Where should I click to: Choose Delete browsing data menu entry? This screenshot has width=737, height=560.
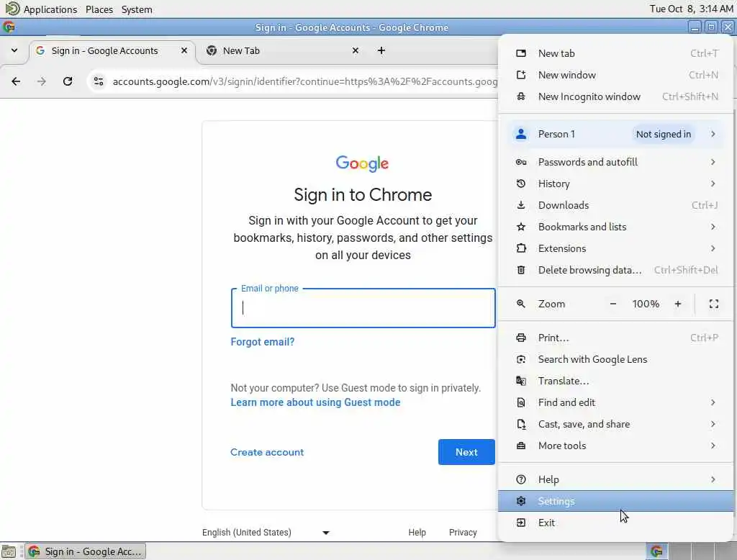tap(616, 270)
